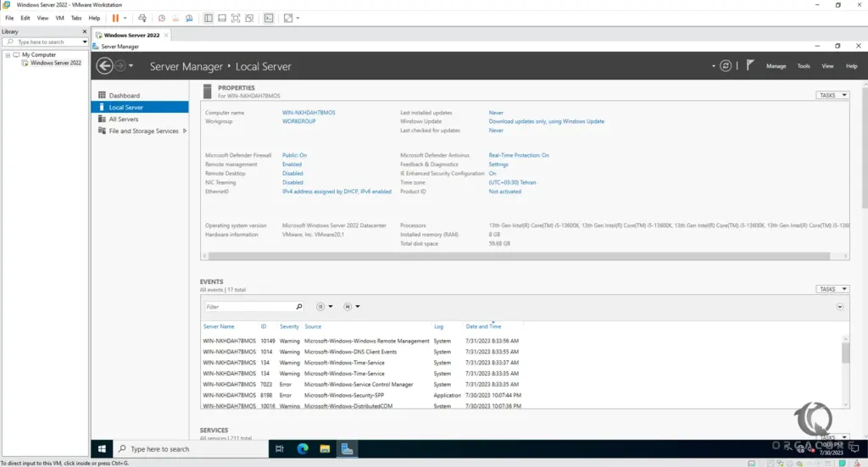The width and height of the screenshot is (868, 467).
Task: Change the (UTC+03:30) Tehran time zone
Action: coord(512,182)
